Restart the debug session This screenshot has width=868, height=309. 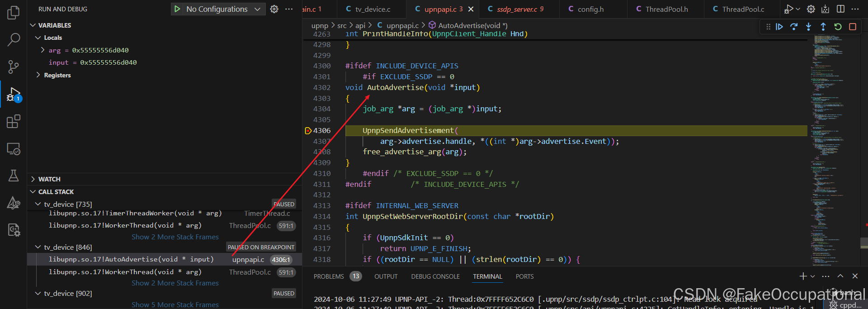point(838,27)
